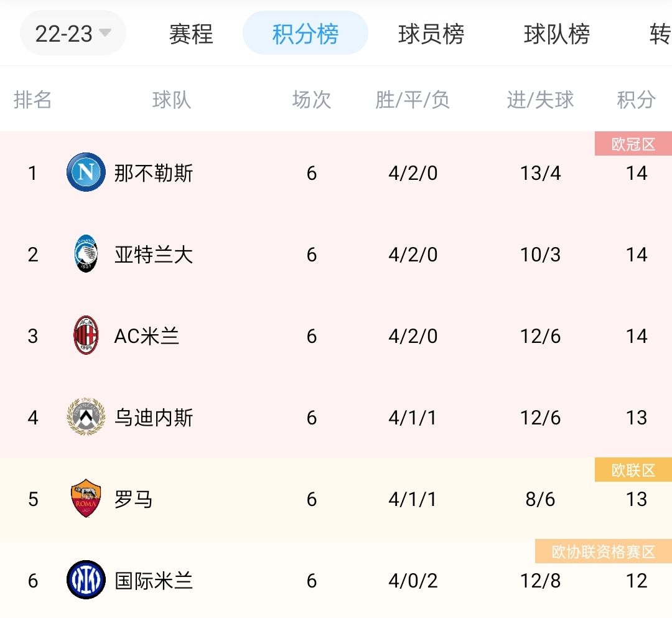The width and height of the screenshot is (672, 618).
Task: Tap the Napoli club logo
Action: tap(86, 172)
